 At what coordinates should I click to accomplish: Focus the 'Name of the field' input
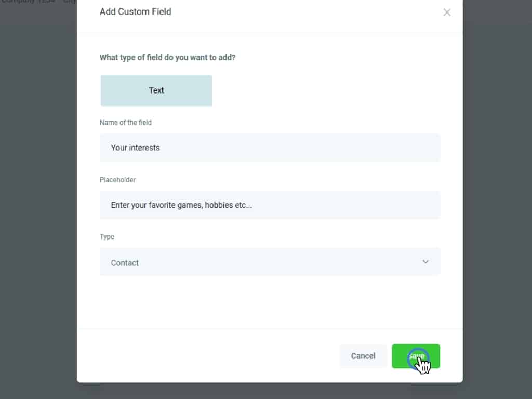point(270,148)
